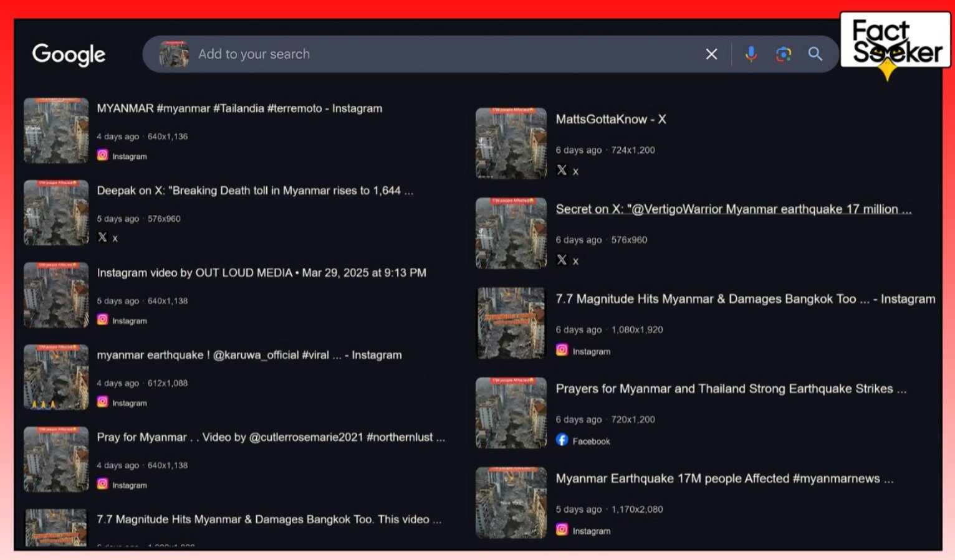
Task: Open 'Instagram video by OUT LOUD MEDIA' result
Action: [262, 273]
